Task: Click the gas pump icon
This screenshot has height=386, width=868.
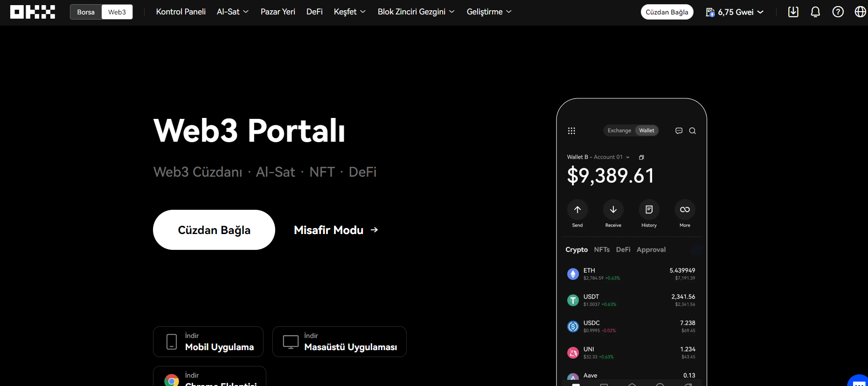Action: click(710, 12)
